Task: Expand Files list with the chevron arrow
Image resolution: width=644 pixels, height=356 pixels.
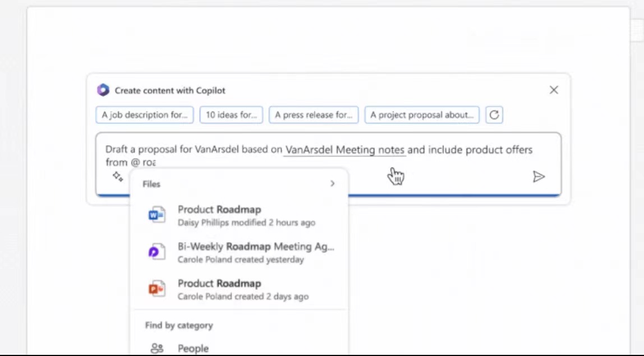Action: (x=333, y=184)
